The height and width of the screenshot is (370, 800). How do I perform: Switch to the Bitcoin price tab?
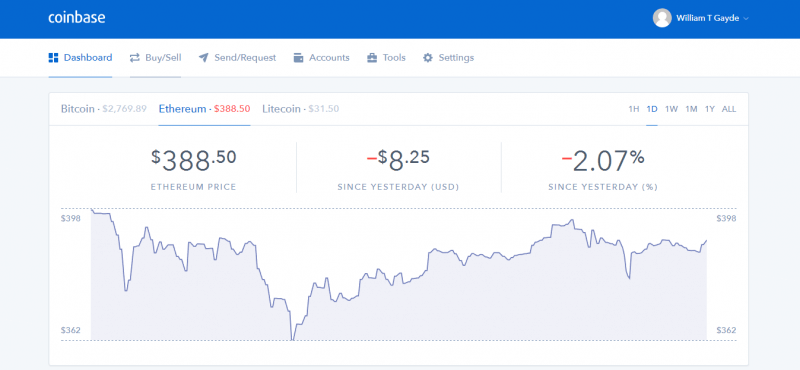[x=104, y=109]
